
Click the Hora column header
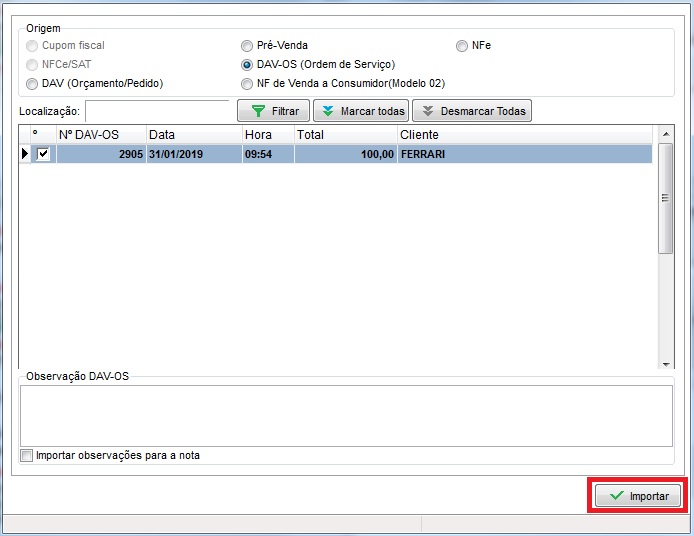point(267,135)
